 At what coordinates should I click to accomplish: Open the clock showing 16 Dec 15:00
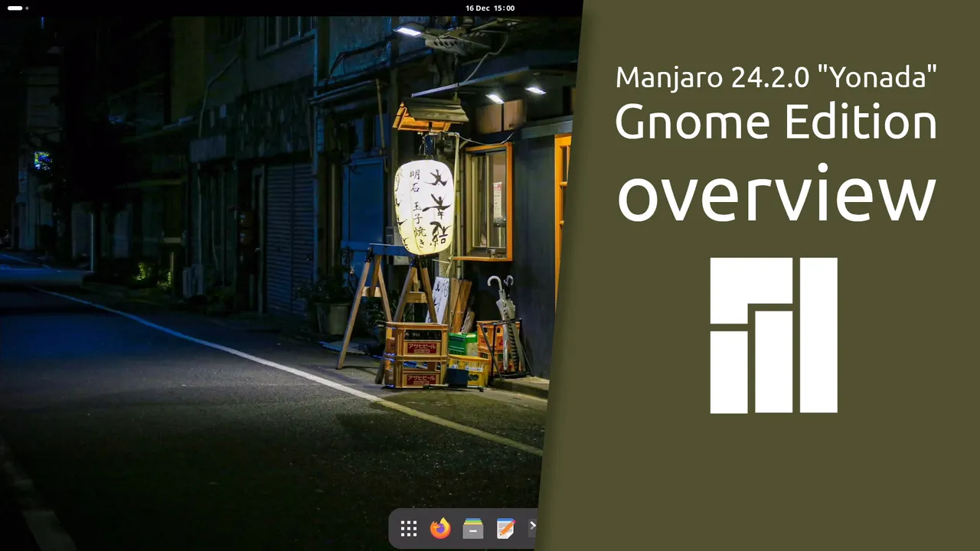coord(490,8)
